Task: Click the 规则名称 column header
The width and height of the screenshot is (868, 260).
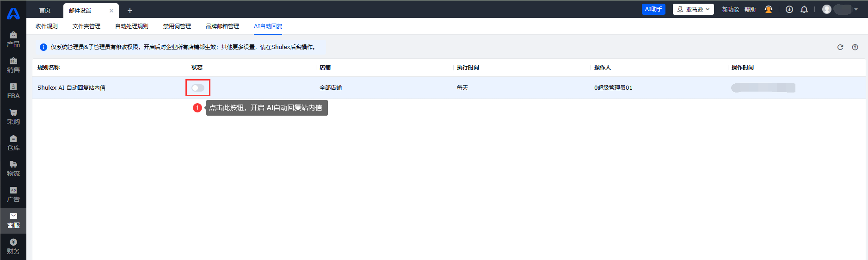Action: pos(49,68)
